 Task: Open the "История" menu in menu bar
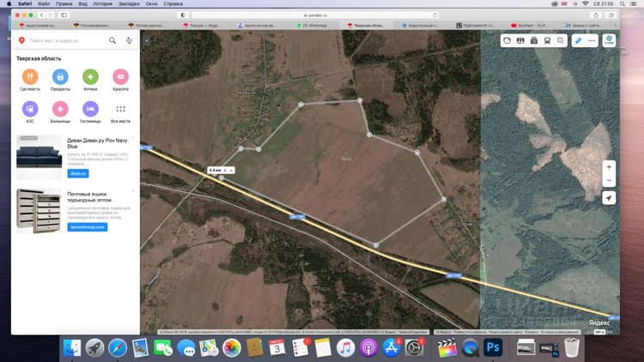coord(103,3)
